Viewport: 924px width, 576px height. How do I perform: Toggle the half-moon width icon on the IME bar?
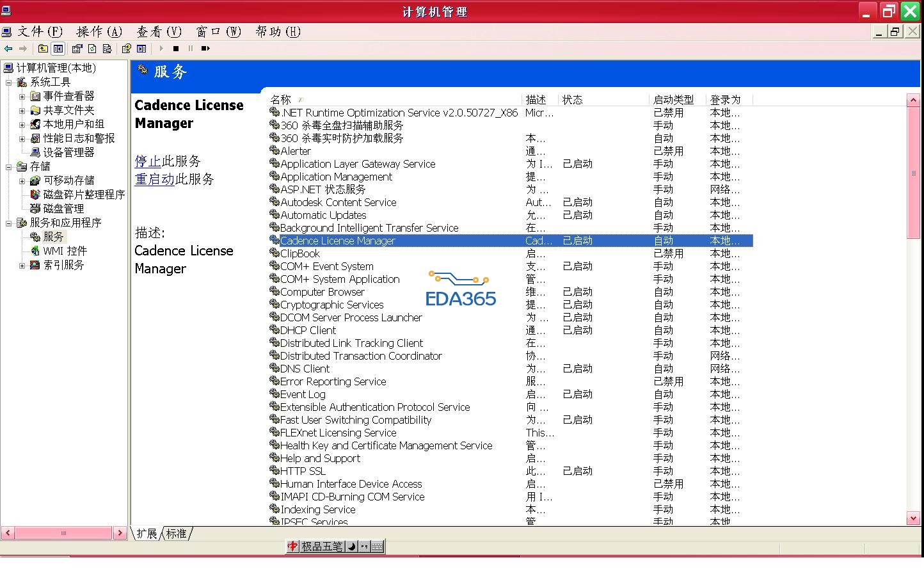pos(351,547)
